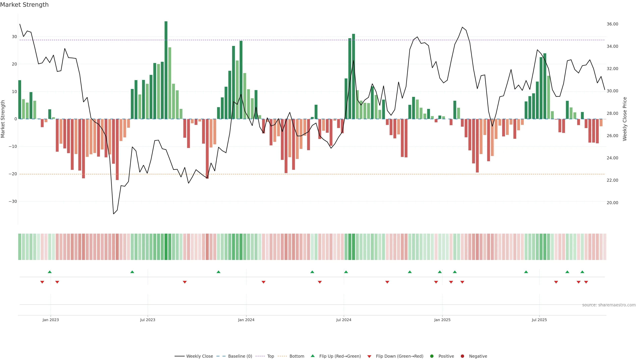This screenshot has width=644, height=362.
Task: Click the green Positive legend dot
Action: [432, 356]
